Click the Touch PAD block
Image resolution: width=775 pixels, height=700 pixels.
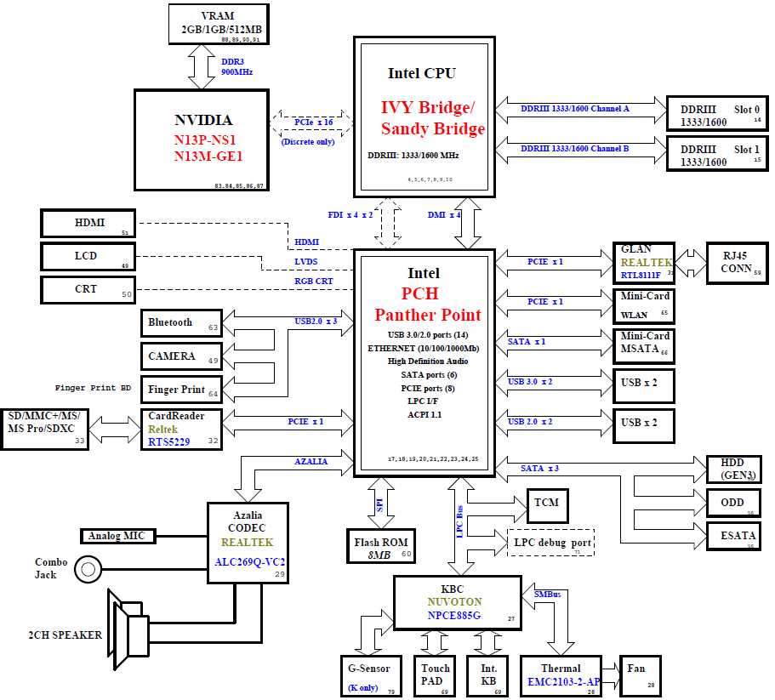(x=435, y=676)
